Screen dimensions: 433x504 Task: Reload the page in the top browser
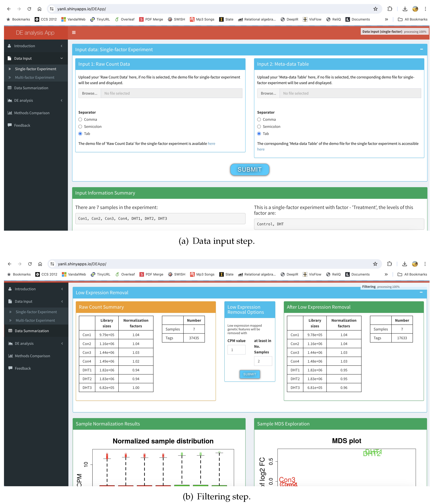(x=29, y=9)
